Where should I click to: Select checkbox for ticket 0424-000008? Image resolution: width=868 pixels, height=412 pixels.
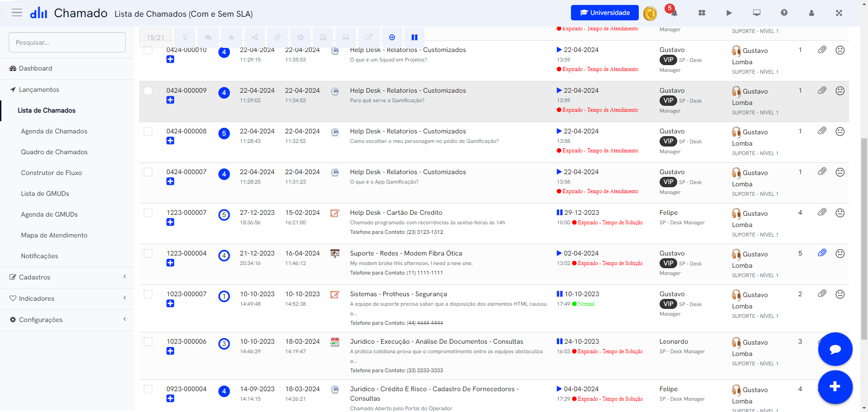point(148,131)
